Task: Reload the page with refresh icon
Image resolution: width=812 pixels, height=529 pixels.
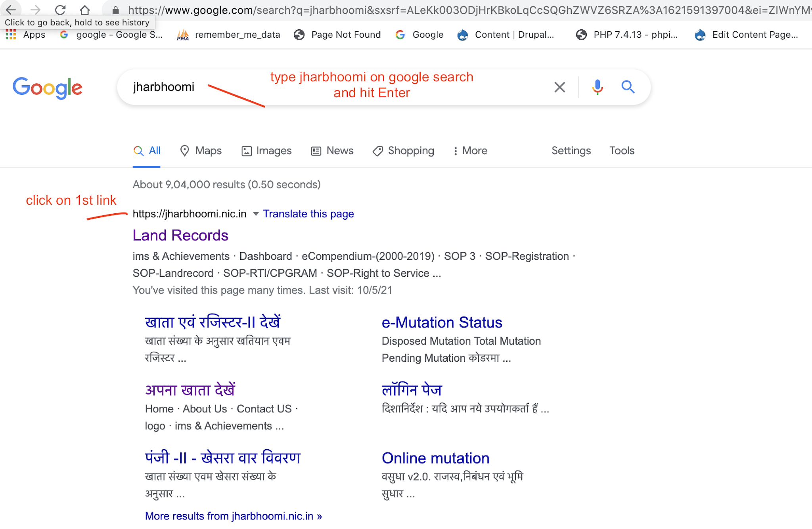Action: click(60, 10)
